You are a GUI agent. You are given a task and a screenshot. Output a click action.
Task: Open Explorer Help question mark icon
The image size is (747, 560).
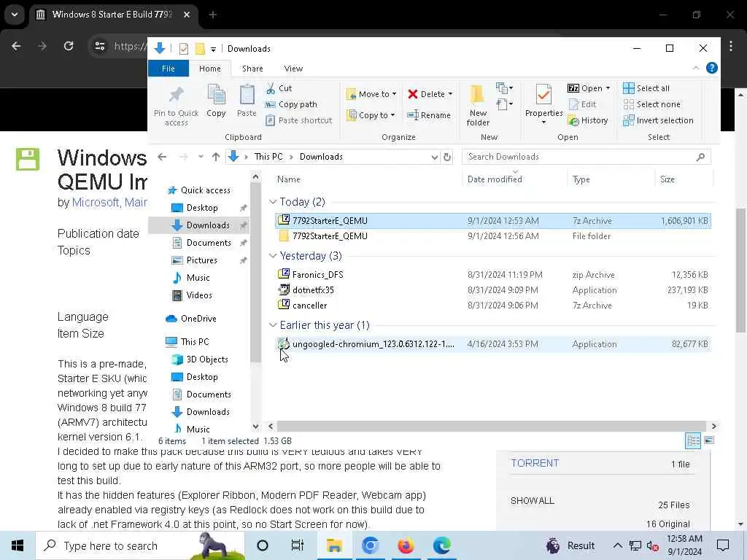[712, 68]
